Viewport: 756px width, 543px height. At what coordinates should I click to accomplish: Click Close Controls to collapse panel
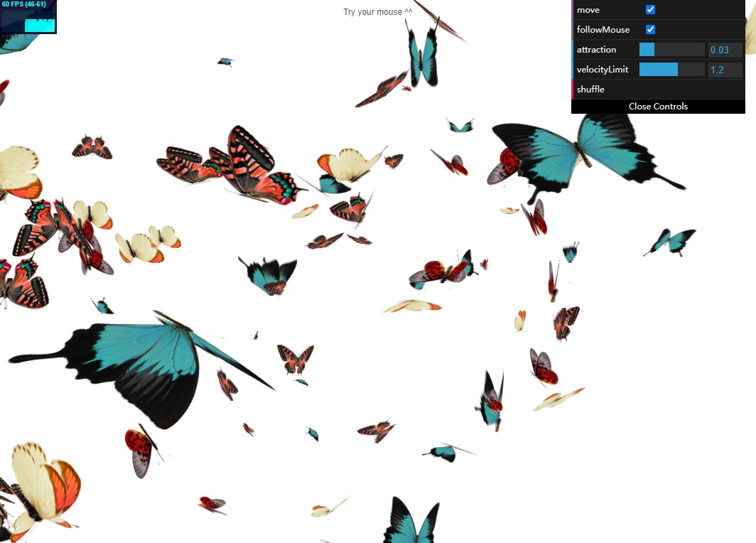(x=658, y=107)
